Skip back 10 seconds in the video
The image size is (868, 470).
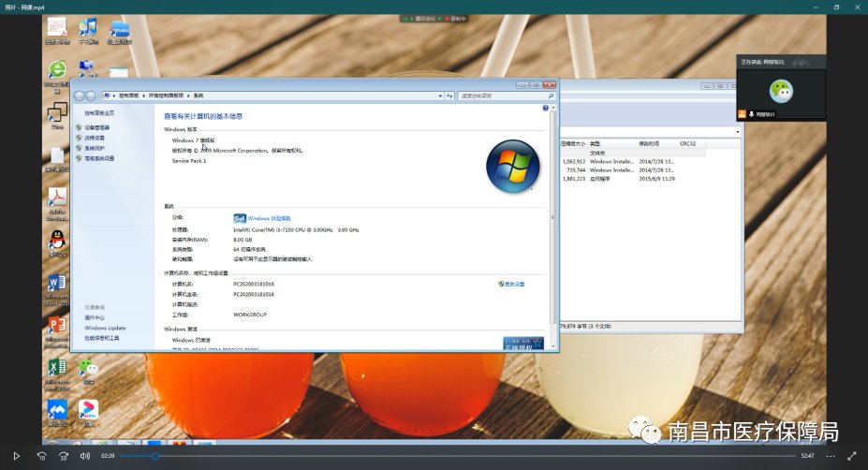point(41,456)
